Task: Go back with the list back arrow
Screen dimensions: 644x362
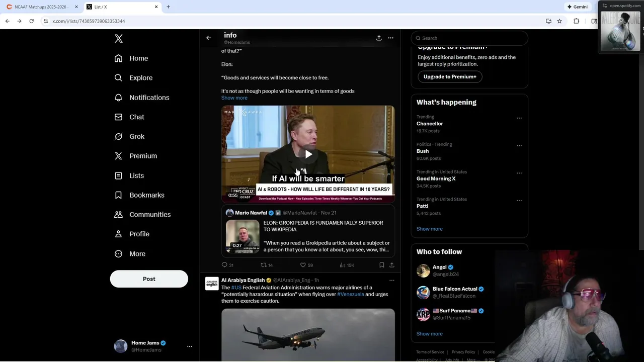Action: click(209, 38)
